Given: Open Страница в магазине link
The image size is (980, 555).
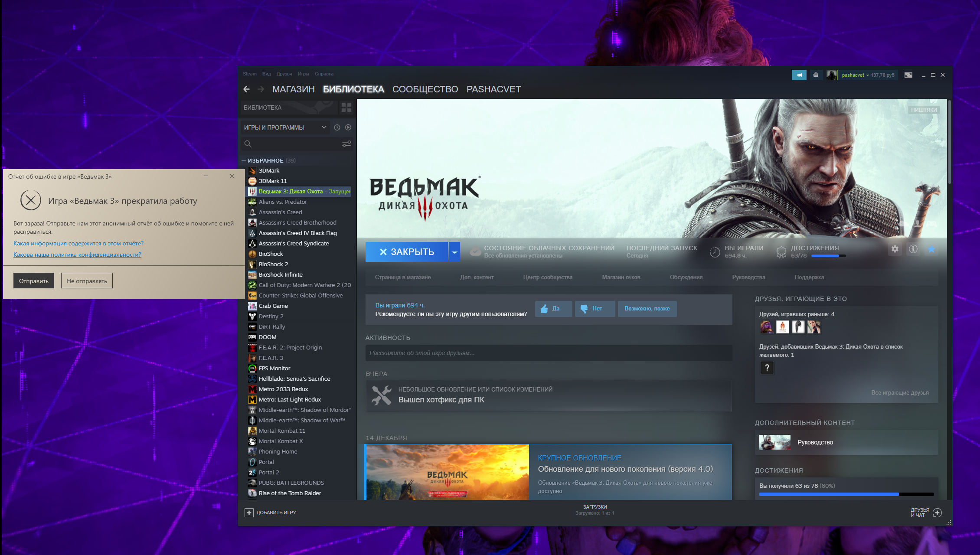Looking at the screenshot, I should 403,277.
